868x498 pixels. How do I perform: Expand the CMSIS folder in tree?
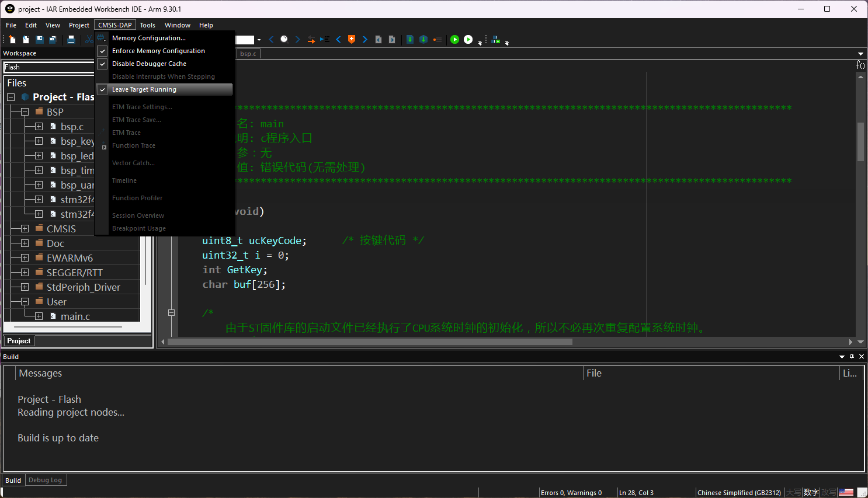point(25,229)
